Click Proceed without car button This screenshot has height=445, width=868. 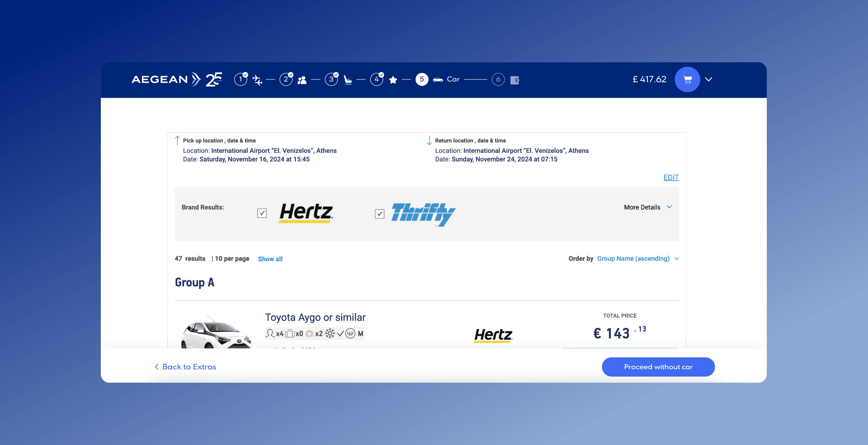pyautogui.click(x=658, y=367)
